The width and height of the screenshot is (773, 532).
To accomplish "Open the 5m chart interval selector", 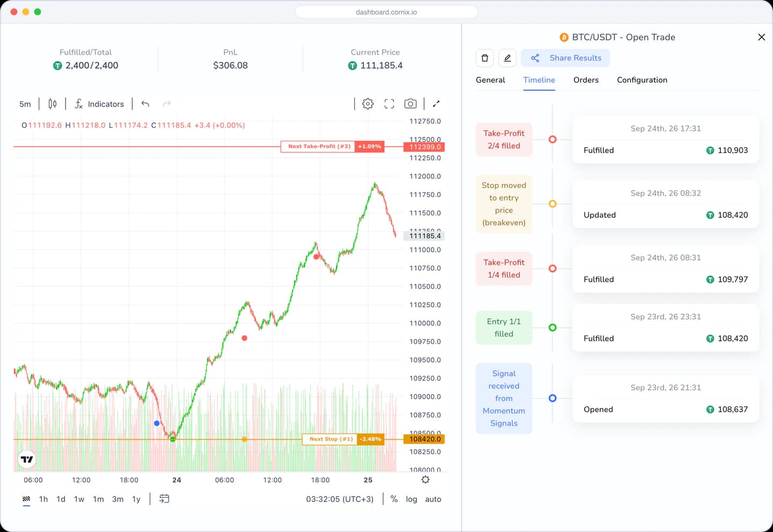I will (x=25, y=104).
